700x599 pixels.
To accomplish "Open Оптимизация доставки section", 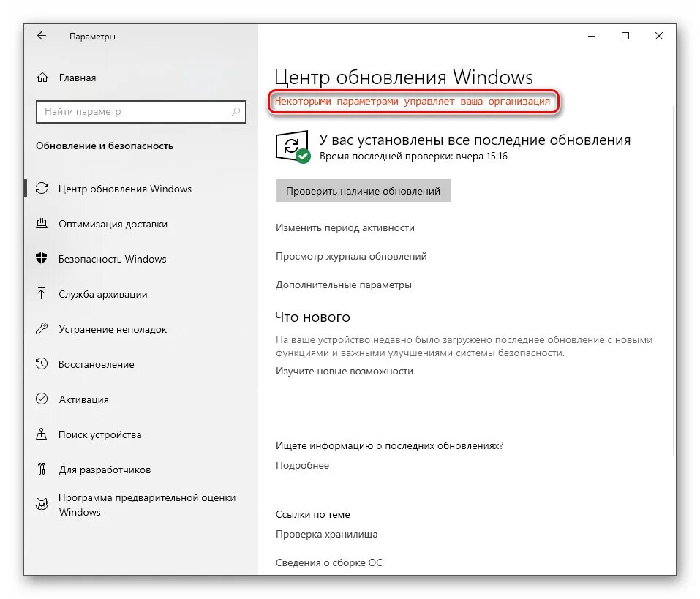I will pyautogui.click(x=113, y=224).
